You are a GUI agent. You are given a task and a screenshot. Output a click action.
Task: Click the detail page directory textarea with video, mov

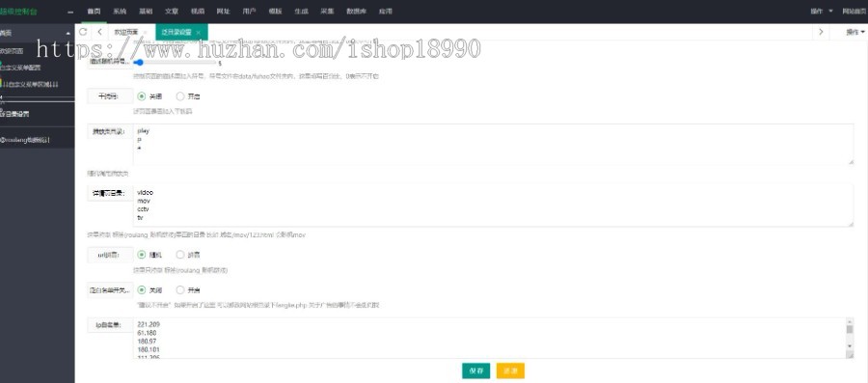[x=493, y=205]
